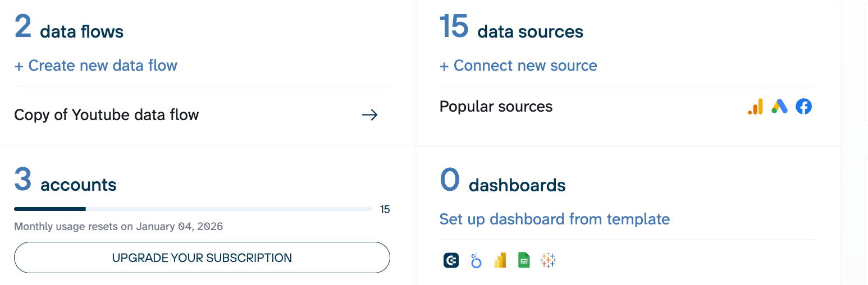Image resolution: width=868 pixels, height=285 pixels.
Task: Click the Tableau dashboard icon
Action: click(548, 260)
